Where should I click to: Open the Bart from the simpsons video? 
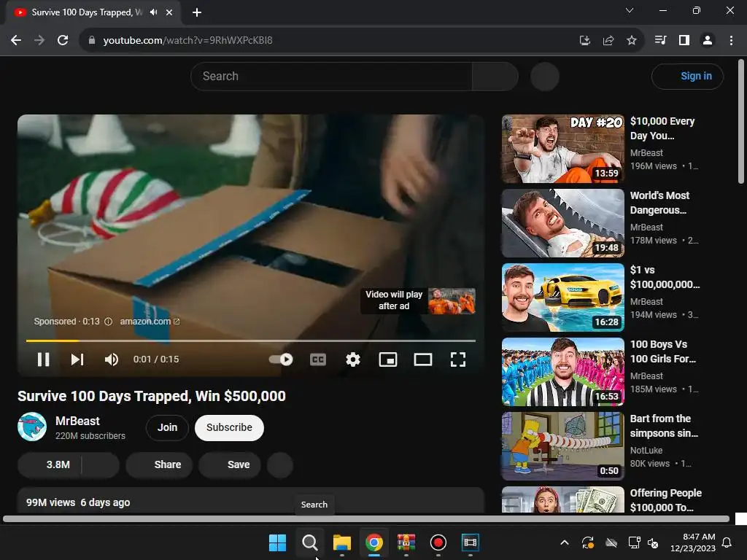click(x=562, y=446)
